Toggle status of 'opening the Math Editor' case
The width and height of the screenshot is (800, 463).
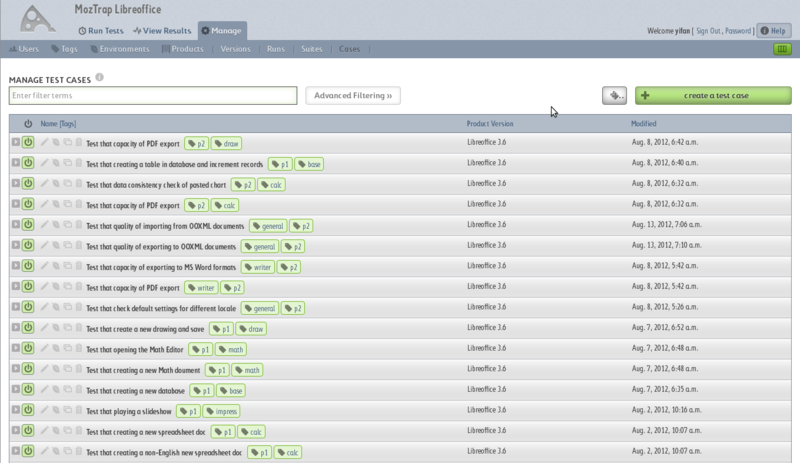[x=28, y=348]
